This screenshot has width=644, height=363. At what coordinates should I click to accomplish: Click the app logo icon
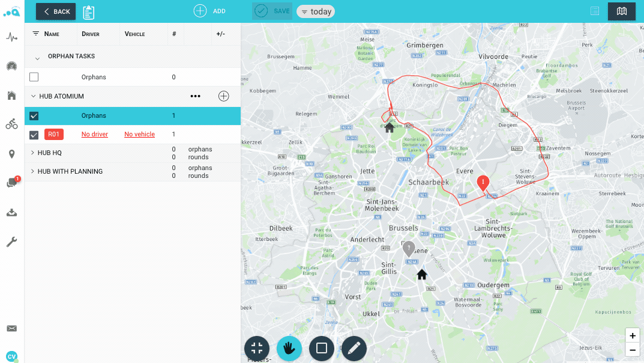pos(11,12)
